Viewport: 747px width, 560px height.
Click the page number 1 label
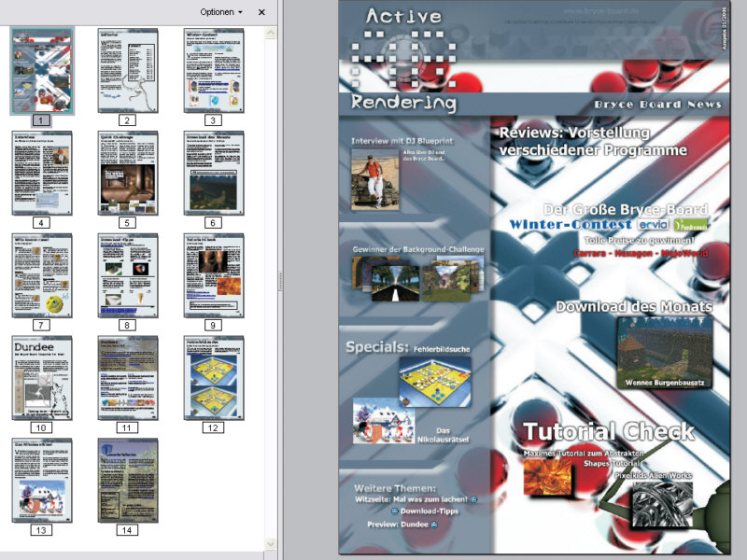click(41, 120)
